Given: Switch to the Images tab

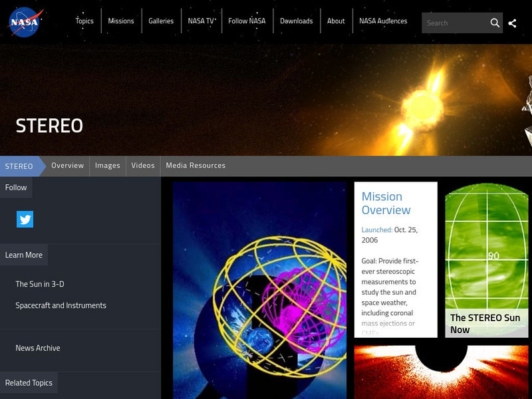Looking at the screenshot, I should 108,166.
